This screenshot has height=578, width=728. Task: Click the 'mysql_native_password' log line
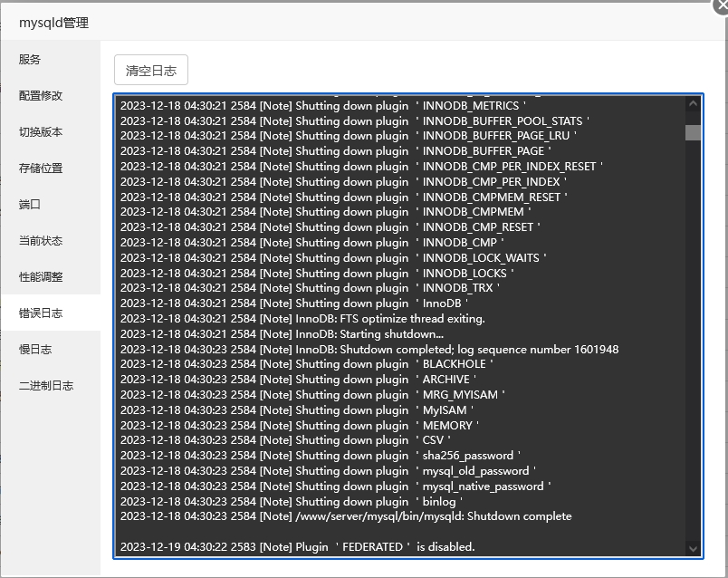(x=335, y=486)
